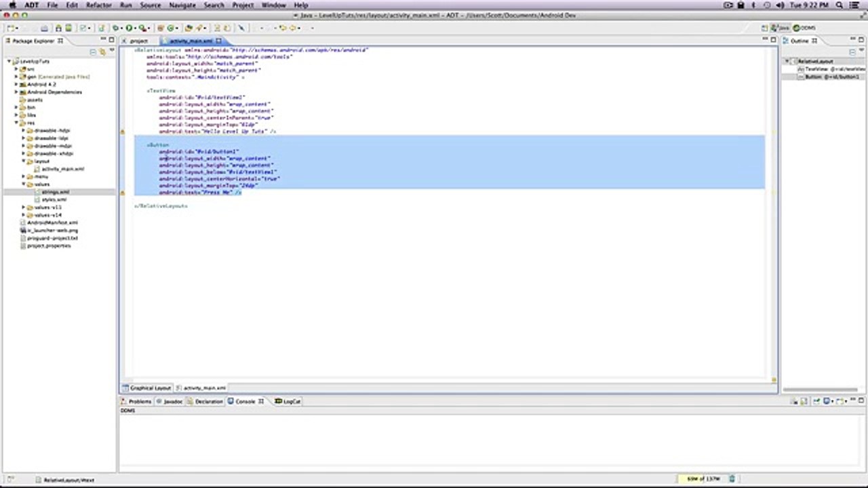The width and height of the screenshot is (868, 488).
Task: Open the Project menu
Action: (243, 5)
